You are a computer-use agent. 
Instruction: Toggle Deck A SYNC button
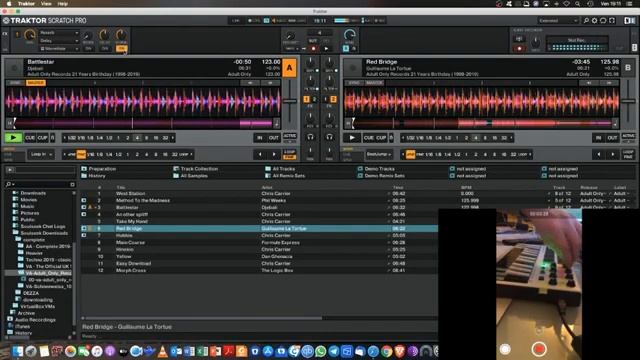pos(15,83)
